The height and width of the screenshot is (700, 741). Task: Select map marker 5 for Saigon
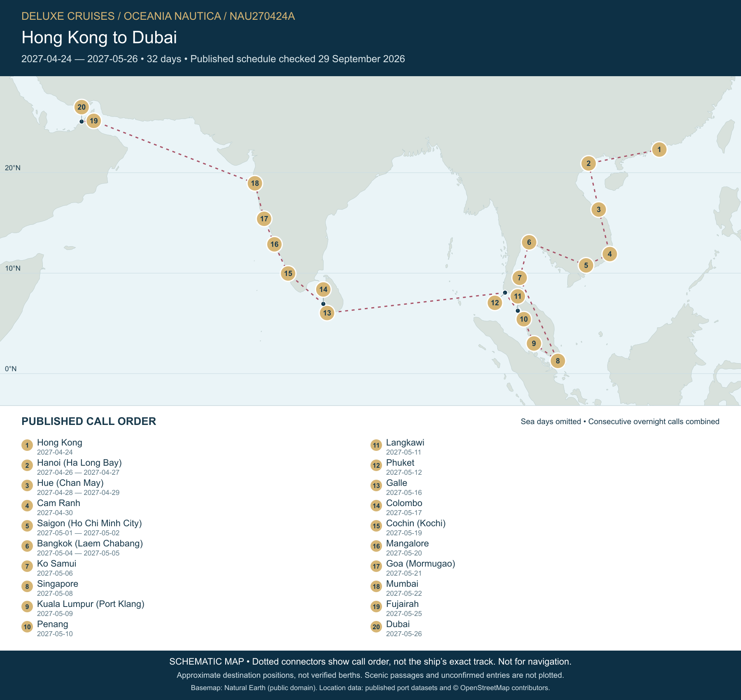(586, 266)
